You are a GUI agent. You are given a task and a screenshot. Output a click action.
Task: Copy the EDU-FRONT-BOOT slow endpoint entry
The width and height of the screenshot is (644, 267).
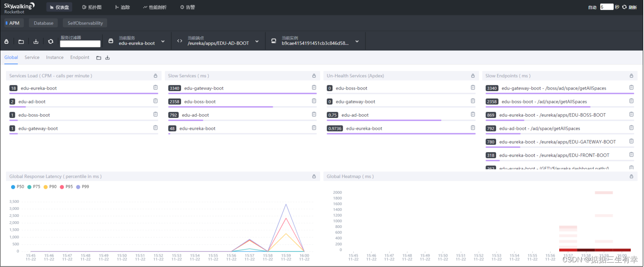[631, 155]
